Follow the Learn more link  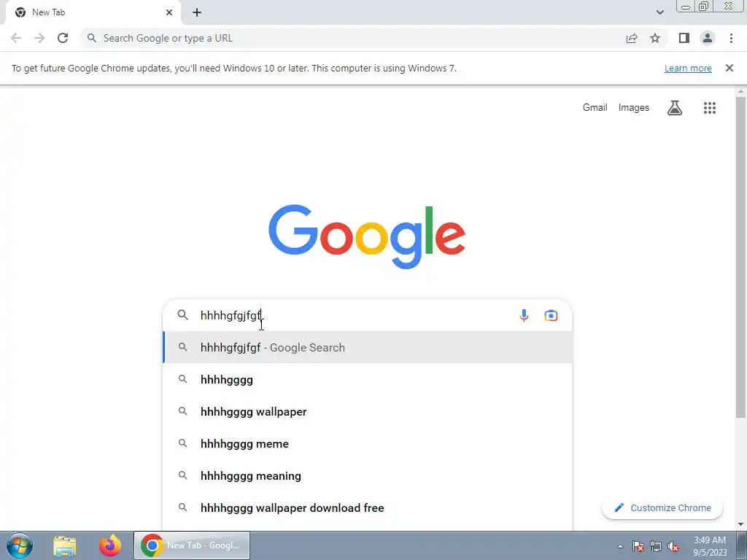[x=688, y=68]
